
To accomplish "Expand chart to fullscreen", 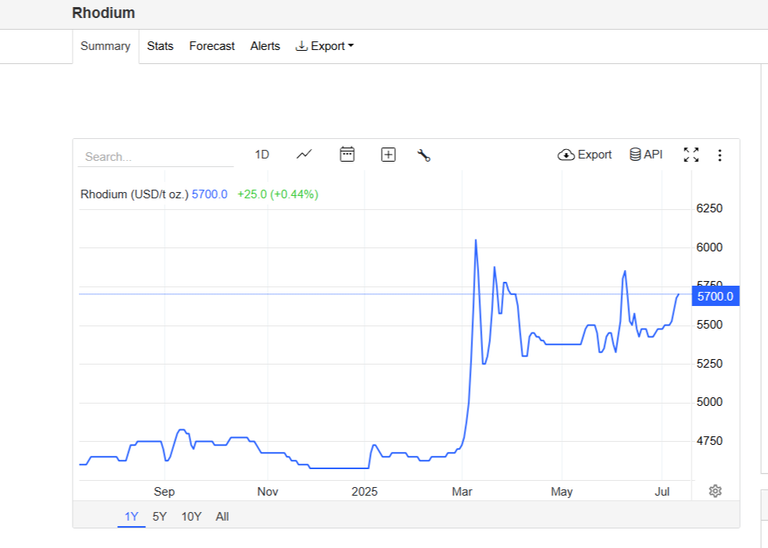I will [x=691, y=155].
